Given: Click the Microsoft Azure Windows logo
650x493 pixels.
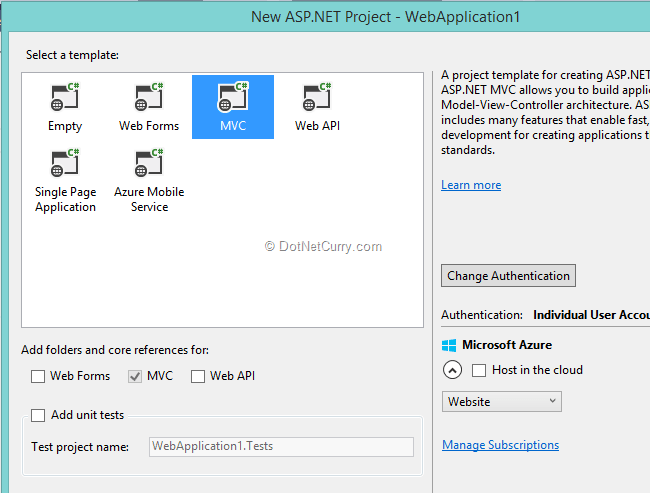Looking at the screenshot, I should point(449,345).
